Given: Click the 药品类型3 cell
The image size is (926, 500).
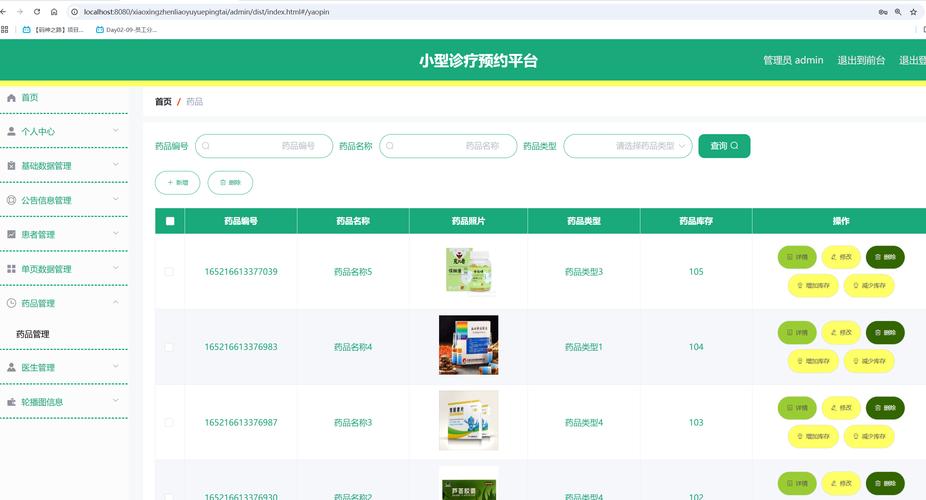Looking at the screenshot, I should (583, 272).
